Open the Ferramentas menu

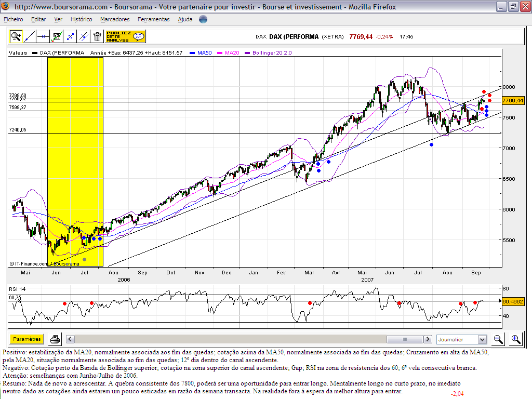pyautogui.click(x=154, y=19)
